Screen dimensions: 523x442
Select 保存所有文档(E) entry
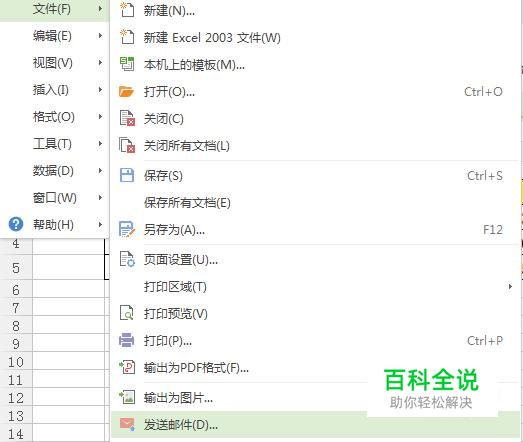(315, 202)
